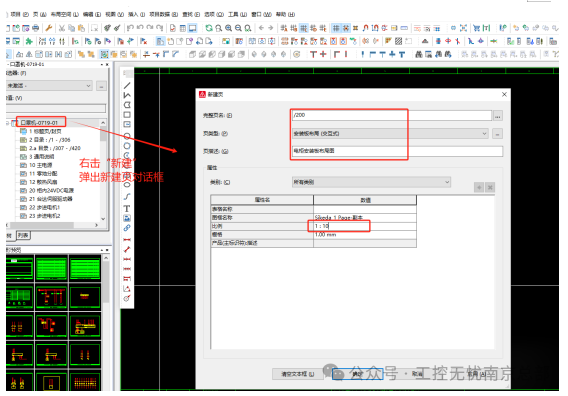This screenshot has width=568, height=396.
Task: Select page 22 步进电机1 in tree
Action: 44,207
